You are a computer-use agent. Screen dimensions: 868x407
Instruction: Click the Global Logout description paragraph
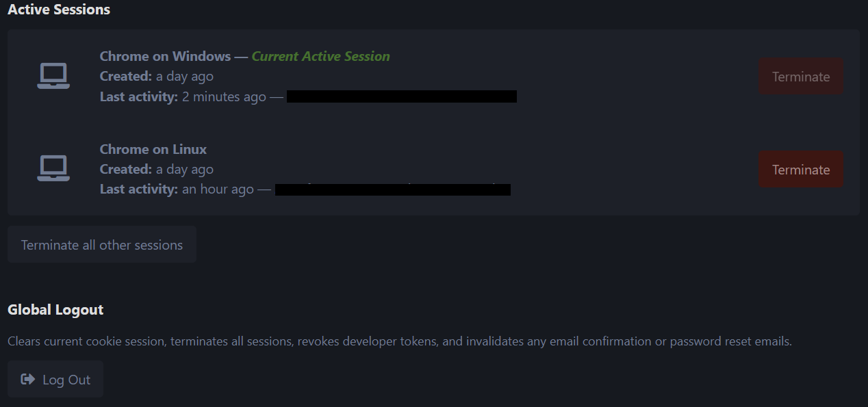click(x=400, y=341)
